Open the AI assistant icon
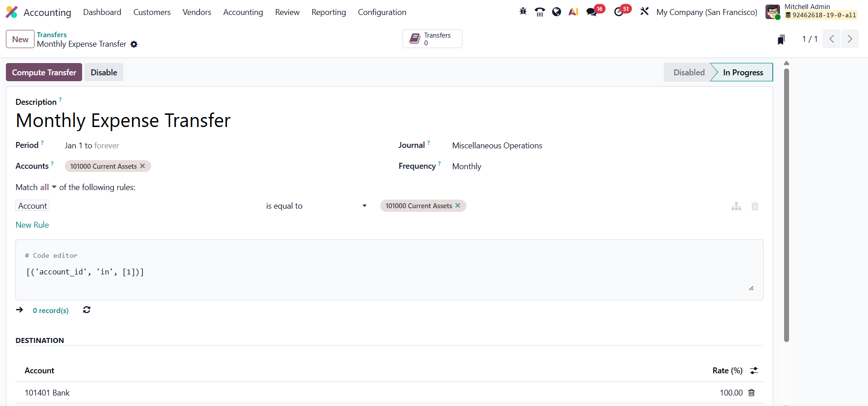This screenshot has height=406, width=868. pyautogui.click(x=574, y=12)
